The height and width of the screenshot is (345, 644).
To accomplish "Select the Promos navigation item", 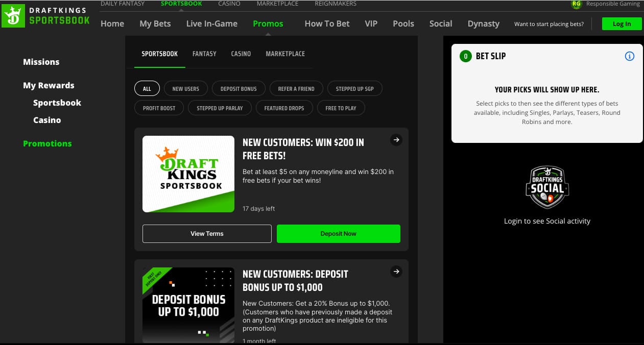I will [x=268, y=23].
